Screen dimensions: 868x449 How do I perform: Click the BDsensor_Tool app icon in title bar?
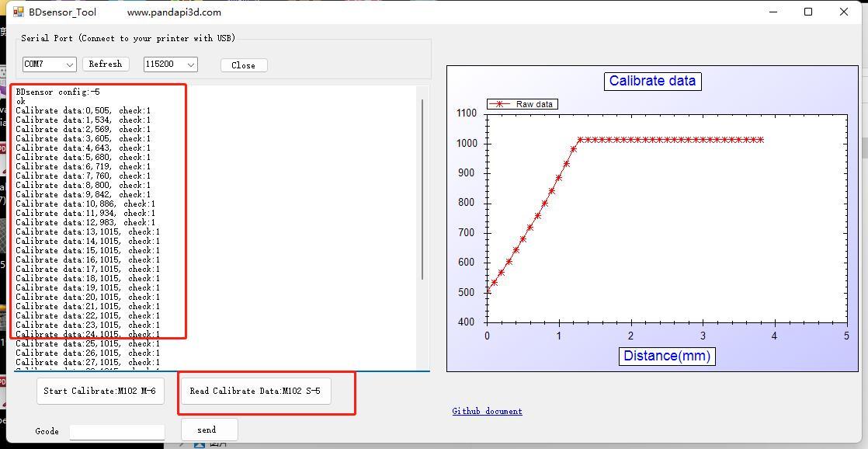tap(19, 12)
